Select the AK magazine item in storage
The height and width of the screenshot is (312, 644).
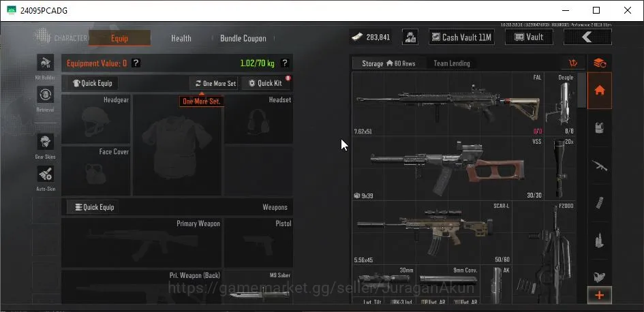point(496,285)
